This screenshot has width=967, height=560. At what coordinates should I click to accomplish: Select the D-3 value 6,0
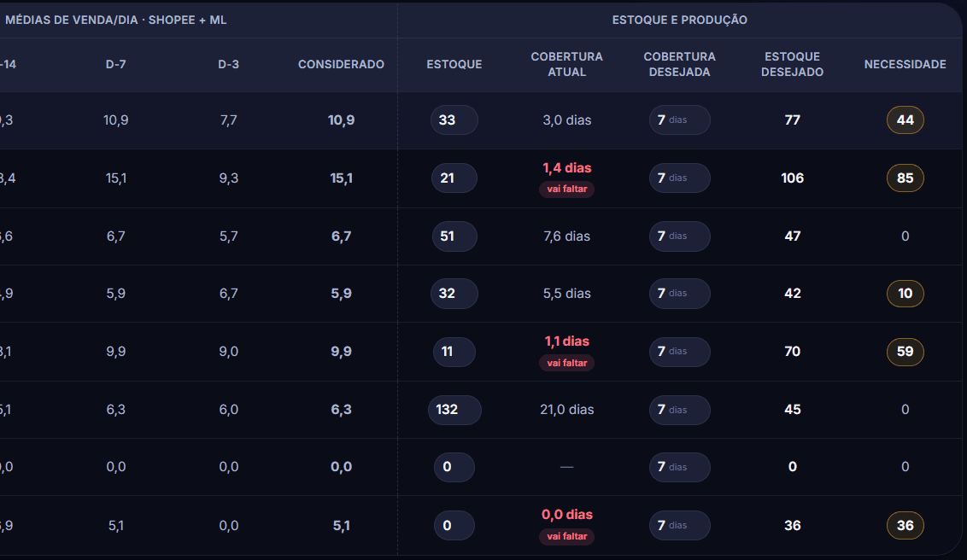(228, 410)
